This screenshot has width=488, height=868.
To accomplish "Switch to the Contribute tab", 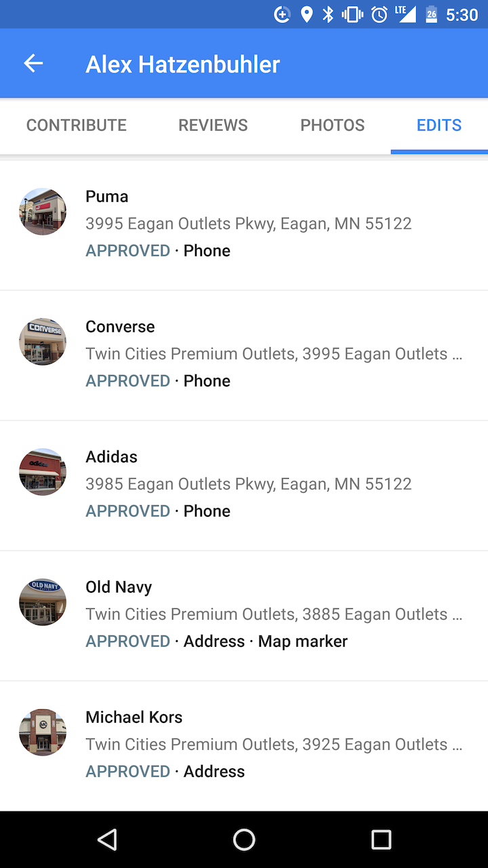I will (77, 125).
